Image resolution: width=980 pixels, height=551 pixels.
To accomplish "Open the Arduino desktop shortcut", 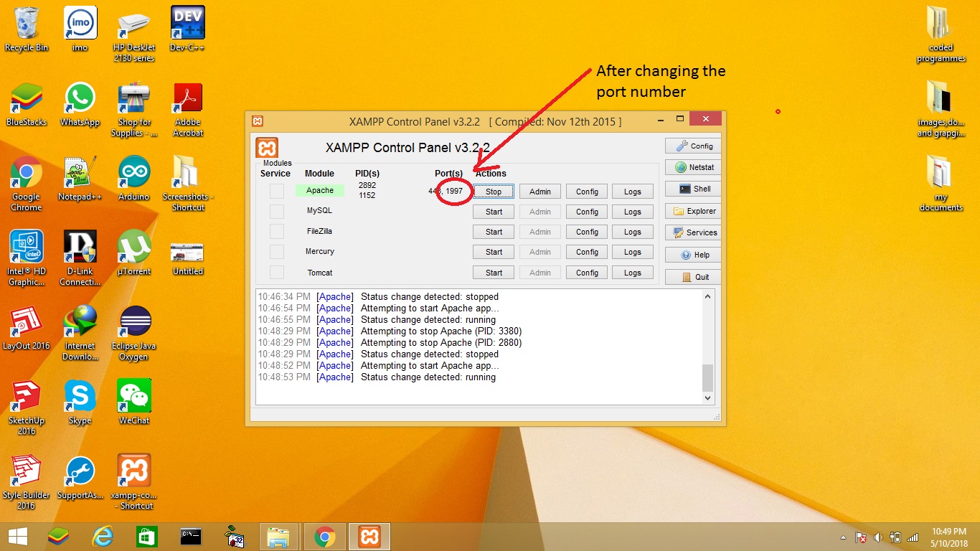I will pyautogui.click(x=133, y=178).
